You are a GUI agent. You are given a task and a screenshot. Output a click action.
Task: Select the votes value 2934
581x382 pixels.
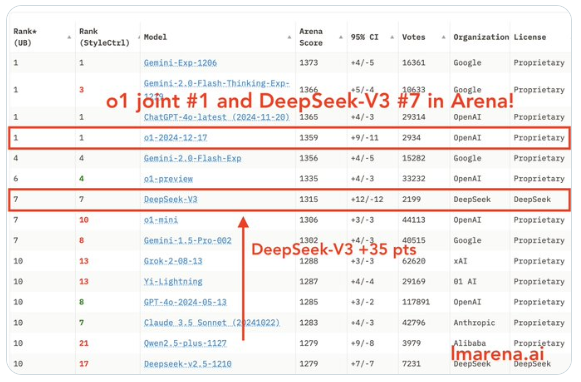click(x=411, y=138)
